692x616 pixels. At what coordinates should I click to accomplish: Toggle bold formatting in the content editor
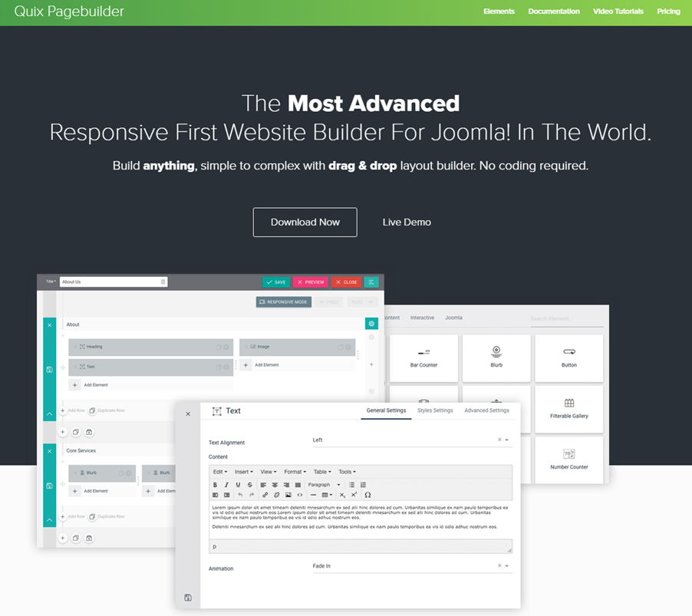216,485
